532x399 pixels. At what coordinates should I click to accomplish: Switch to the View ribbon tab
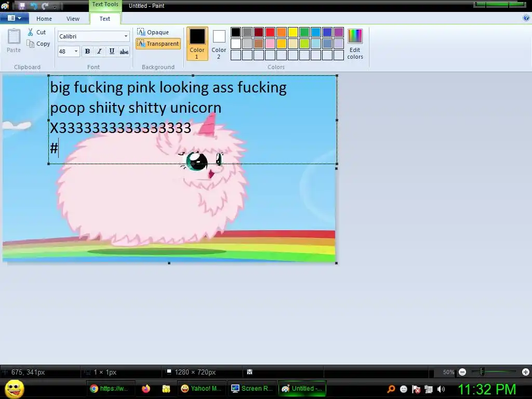(73, 19)
